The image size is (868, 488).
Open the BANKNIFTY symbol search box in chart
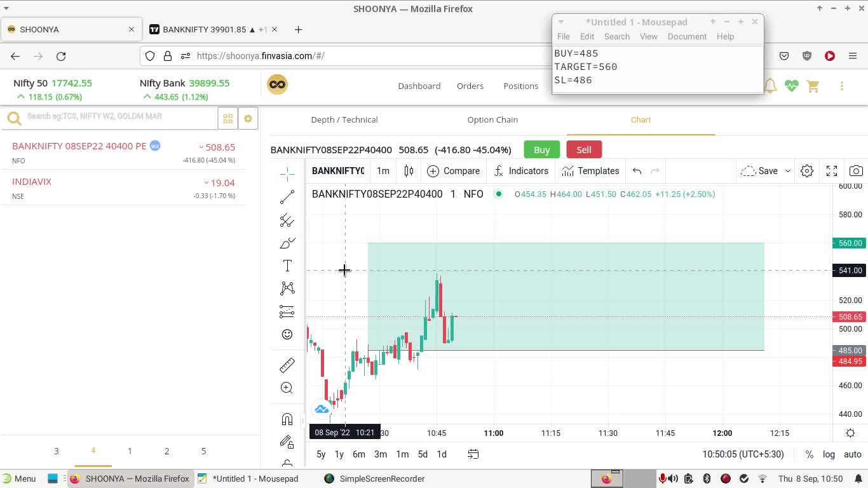pos(338,171)
